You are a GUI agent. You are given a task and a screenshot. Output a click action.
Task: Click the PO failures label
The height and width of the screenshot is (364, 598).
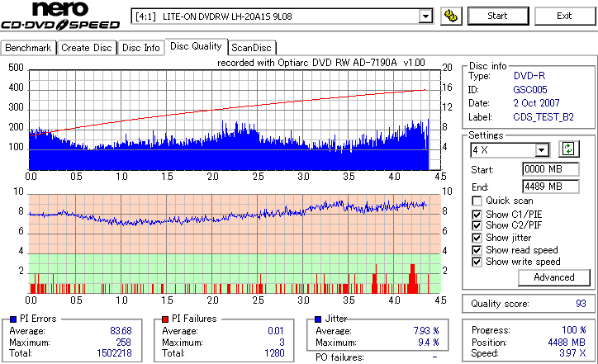[339, 357]
